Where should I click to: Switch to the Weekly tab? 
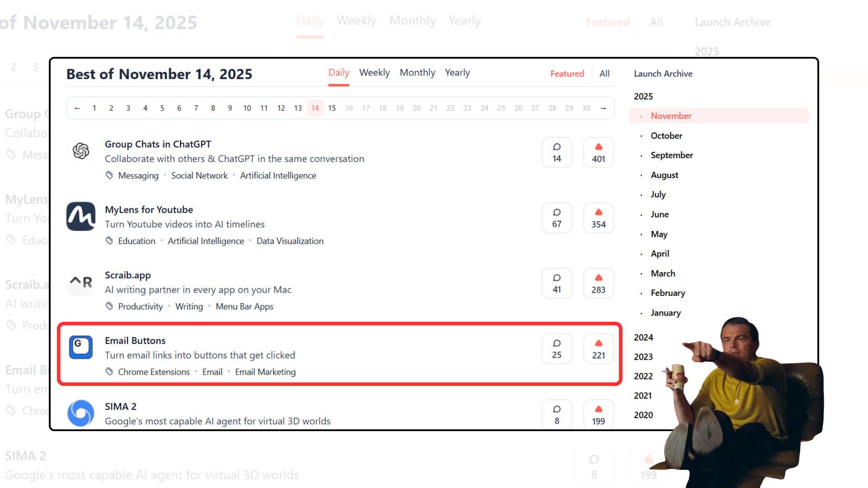coord(374,73)
